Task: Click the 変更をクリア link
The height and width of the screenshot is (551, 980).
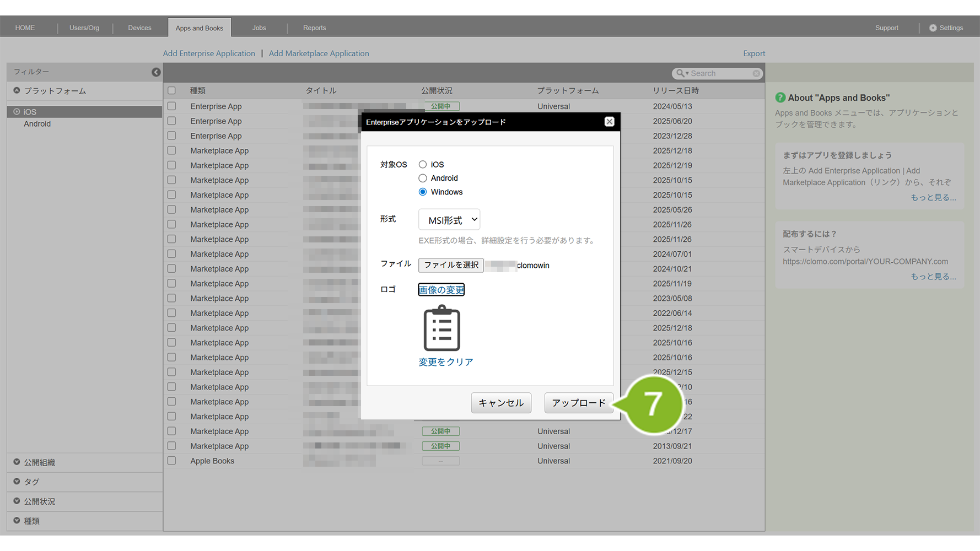Action: coord(445,362)
